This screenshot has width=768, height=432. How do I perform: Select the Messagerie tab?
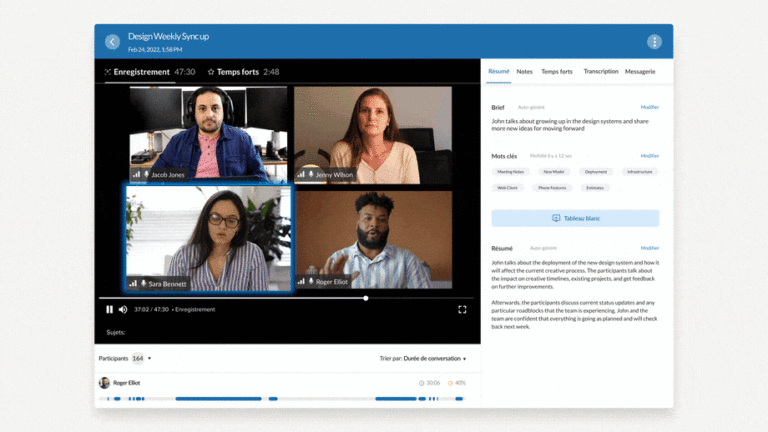640,72
